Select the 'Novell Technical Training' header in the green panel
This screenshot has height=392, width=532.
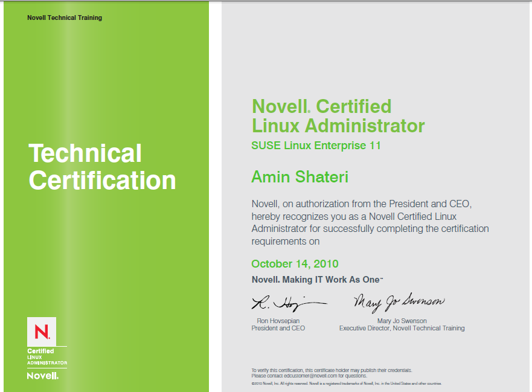point(65,18)
